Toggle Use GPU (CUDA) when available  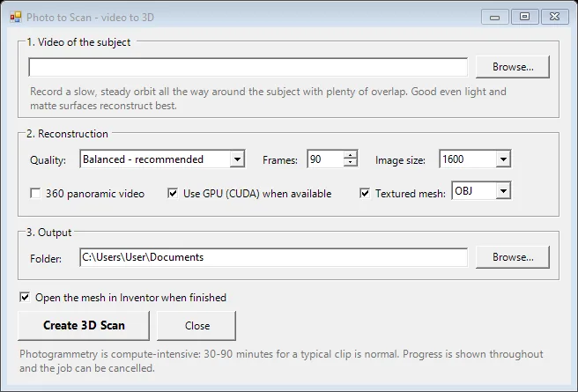click(173, 194)
